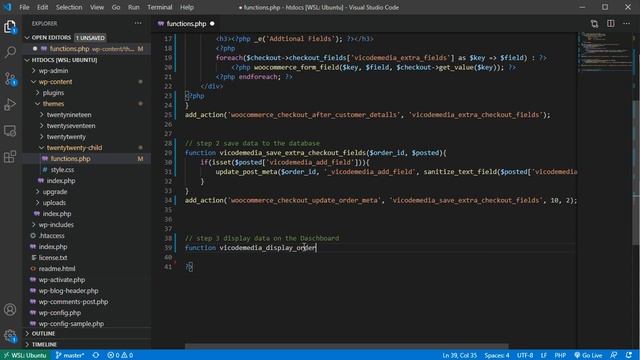Open the View menu
Viewport: 640px width, 360px height.
(97, 7)
